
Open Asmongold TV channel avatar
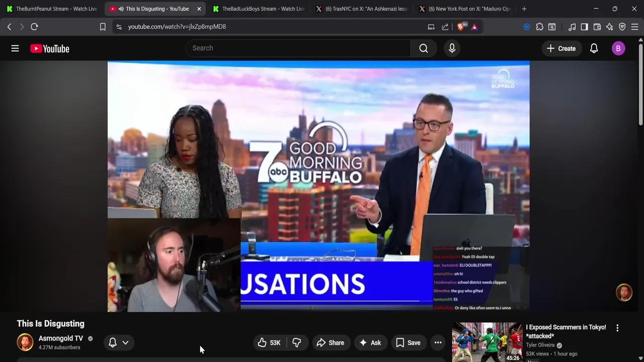point(25,342)
